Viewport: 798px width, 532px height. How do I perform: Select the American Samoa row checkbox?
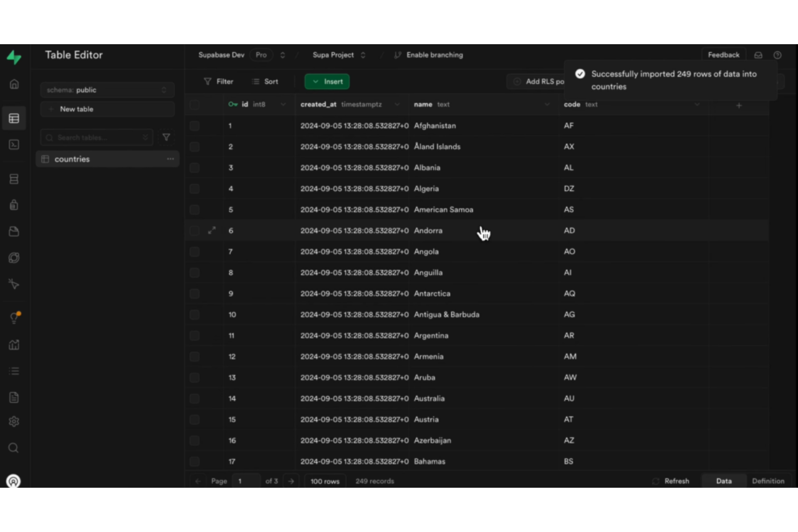[x=195, y=210]
